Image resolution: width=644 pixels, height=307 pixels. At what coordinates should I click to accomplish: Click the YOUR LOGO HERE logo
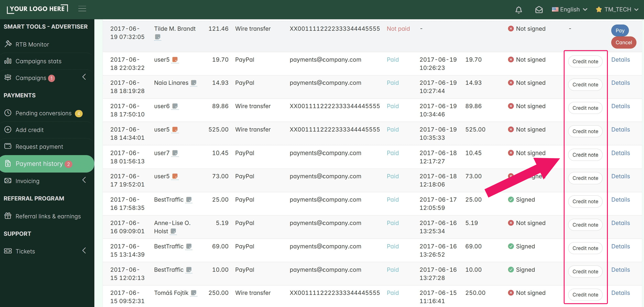click(x=37, y=9)
